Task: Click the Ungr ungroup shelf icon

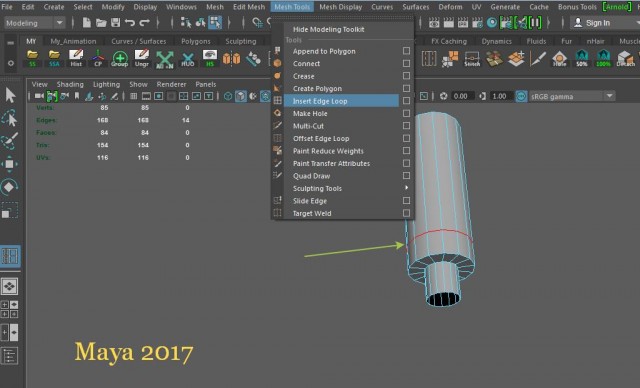Action: (x=142, y=58)
